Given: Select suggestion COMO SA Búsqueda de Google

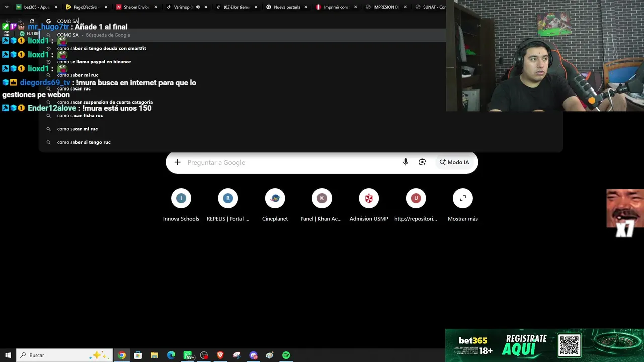Looking at the screenshot, I should point(300,35).
